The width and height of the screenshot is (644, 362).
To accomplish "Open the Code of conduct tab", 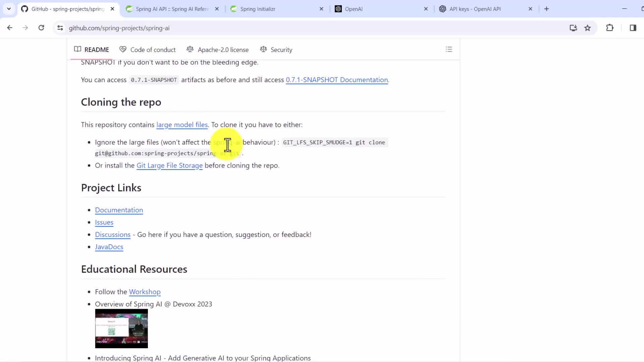I will click(148, 50).
